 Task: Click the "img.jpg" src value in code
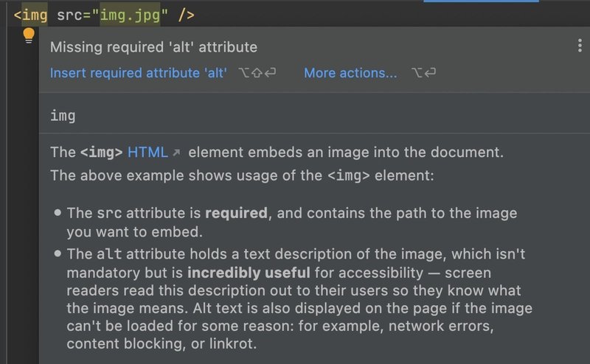[130, 15]
